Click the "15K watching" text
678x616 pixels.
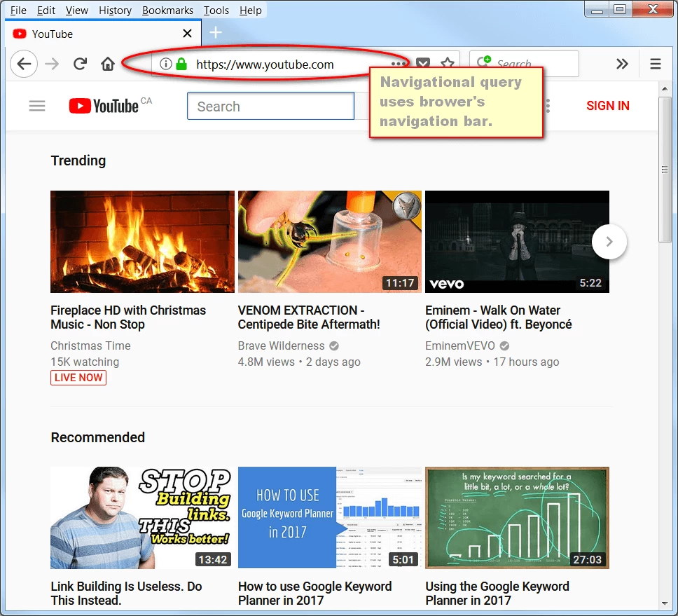click(85, 362)
